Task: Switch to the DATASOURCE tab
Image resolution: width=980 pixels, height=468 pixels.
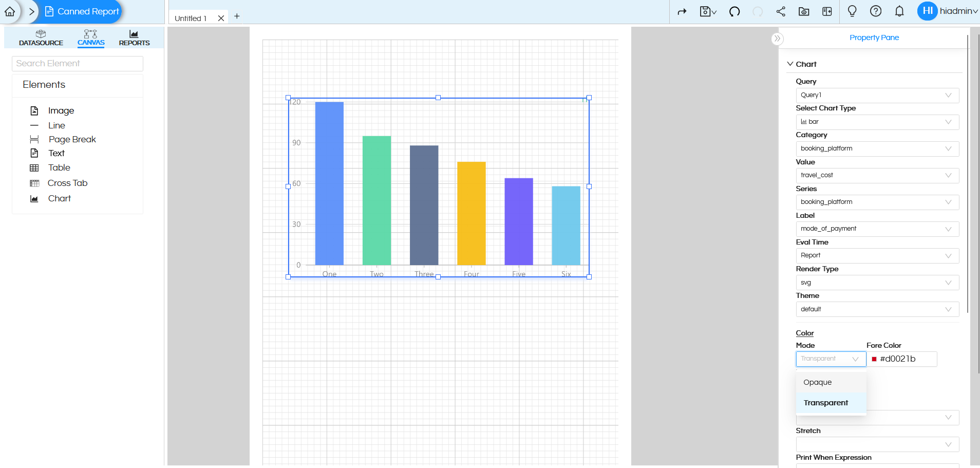Action: click(x=41, y=38)
